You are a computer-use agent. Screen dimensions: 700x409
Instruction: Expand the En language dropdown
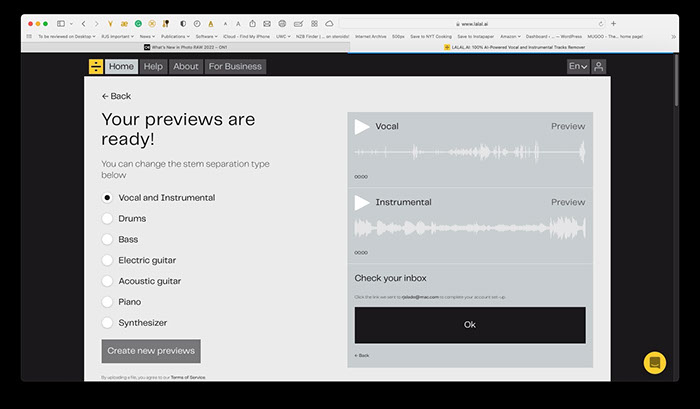tap(577, 67)
